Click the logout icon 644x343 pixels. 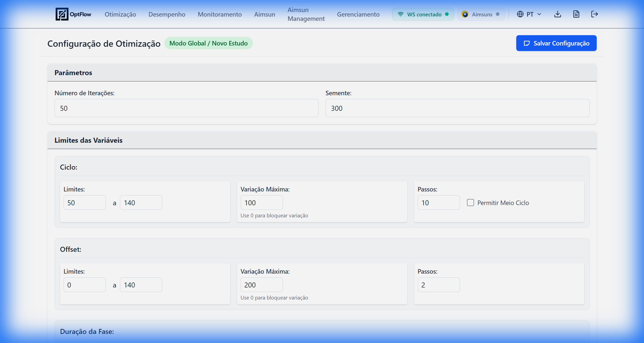(594, 14)
